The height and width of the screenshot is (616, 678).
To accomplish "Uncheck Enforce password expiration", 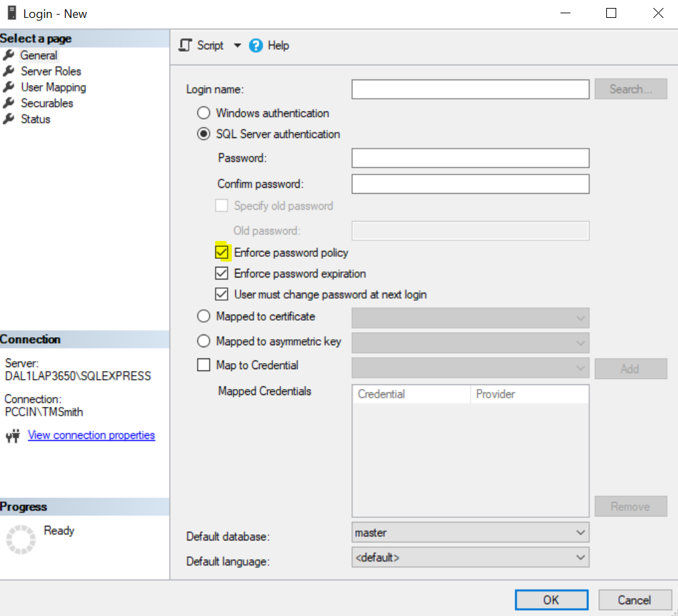I will 222,273.
